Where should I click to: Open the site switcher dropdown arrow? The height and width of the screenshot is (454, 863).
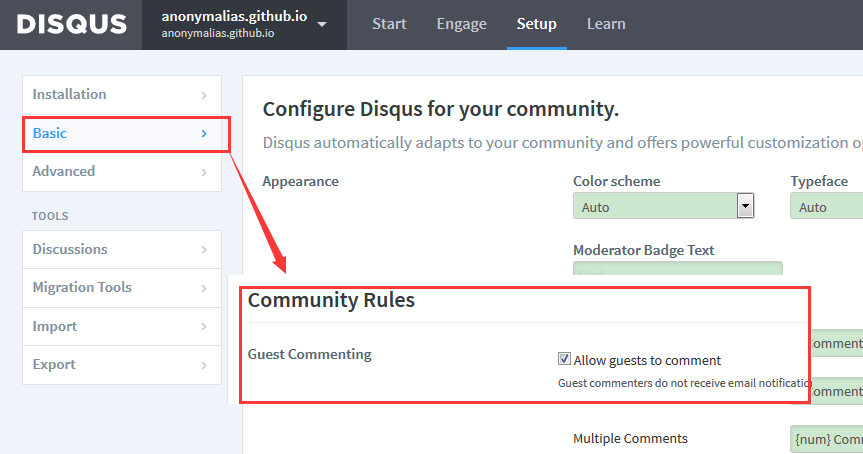(x=322, y=25)
